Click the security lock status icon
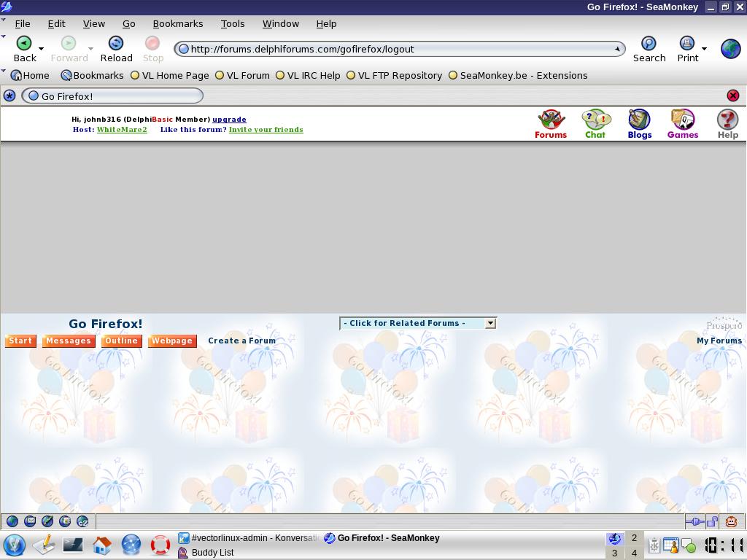 pos(711,521)
